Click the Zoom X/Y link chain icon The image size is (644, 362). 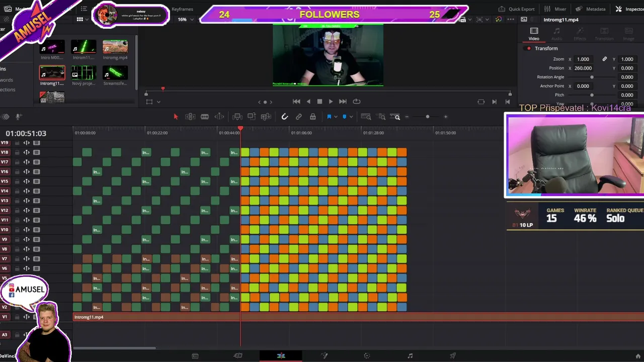[x=604, y=59]
